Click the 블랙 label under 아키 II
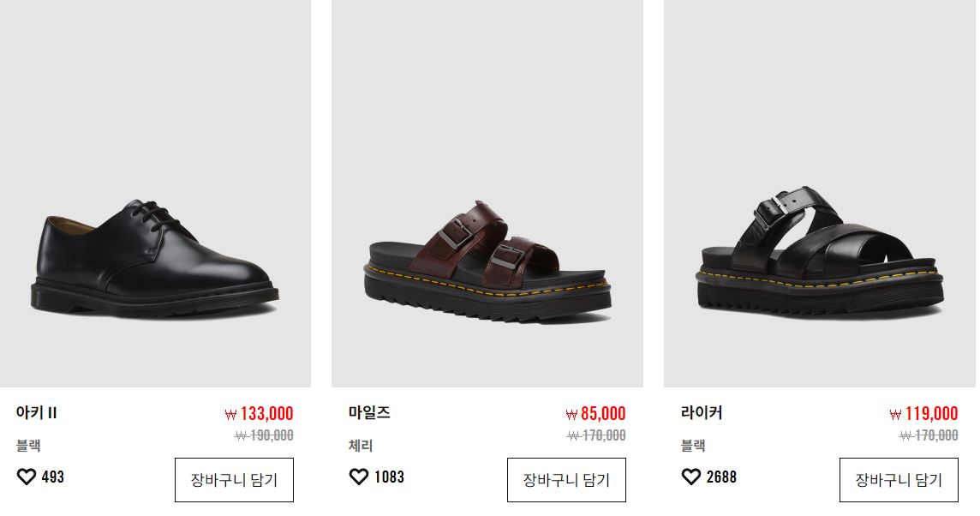This screenshot has width=980, height=516. tap(28, 446)
